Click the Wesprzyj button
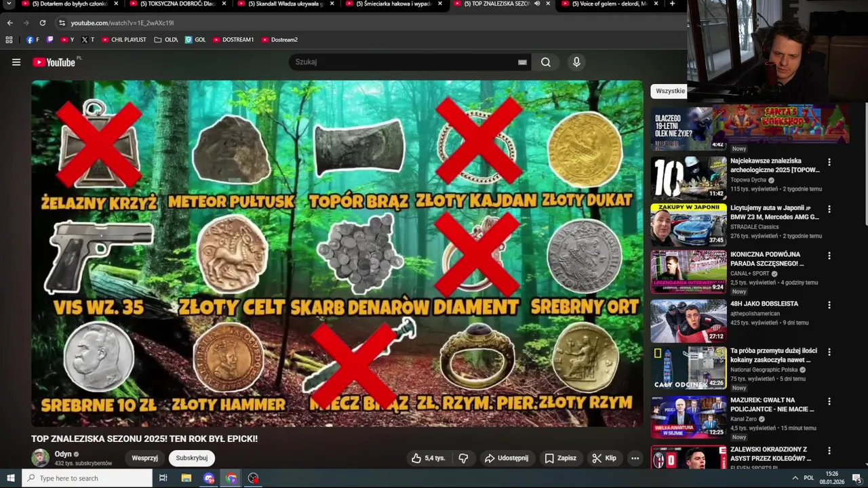868x488 pixels. click(144, 458)
